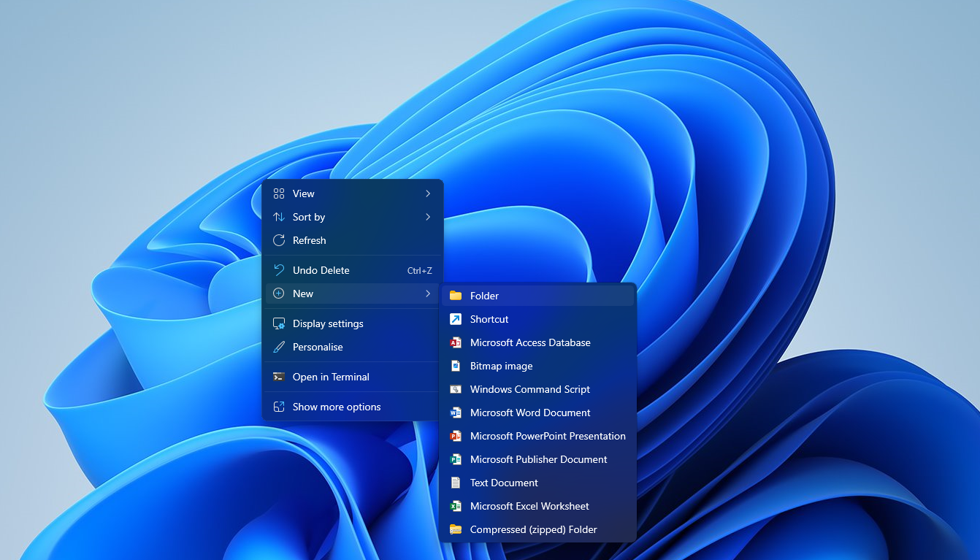Image resolution: width=980 pixels, height=560 pixels.
Task: Select Bitmap image label
Action: [x=501, y=366]
